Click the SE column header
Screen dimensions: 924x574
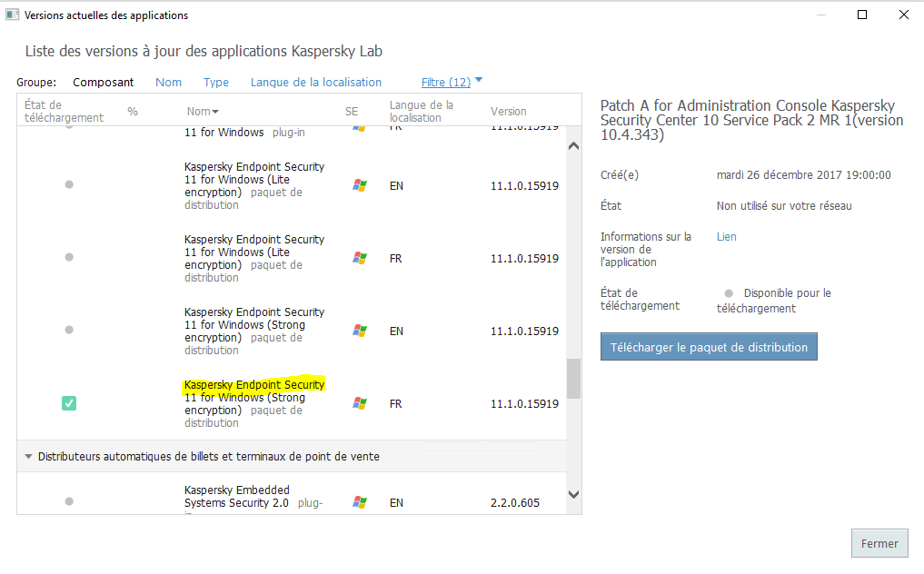click(x=352, y=112)
